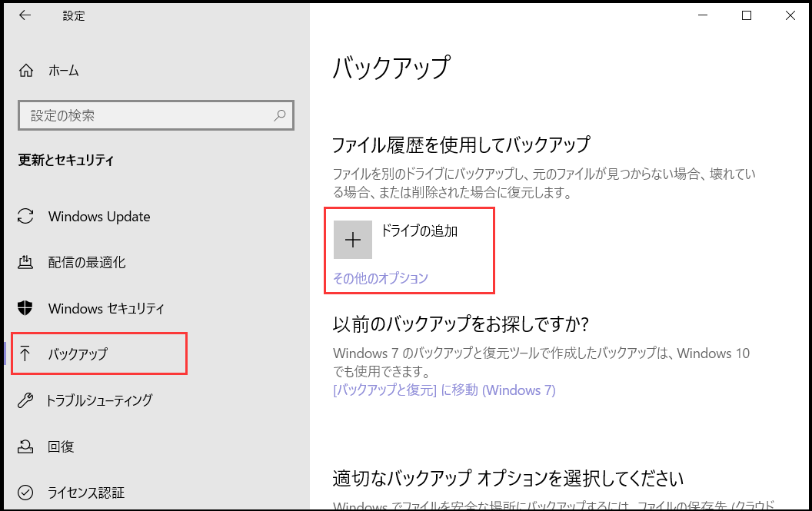Image resolution: width=812 pixels, height=511 pixels.
Task: Click the 設定 window title text
Action: (74, 16)
